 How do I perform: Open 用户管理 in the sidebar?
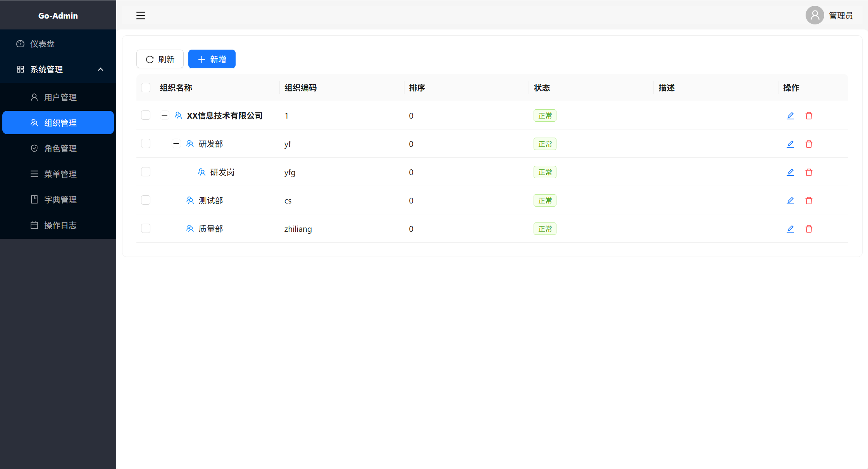pyautogui.click(x=60, y=97)
